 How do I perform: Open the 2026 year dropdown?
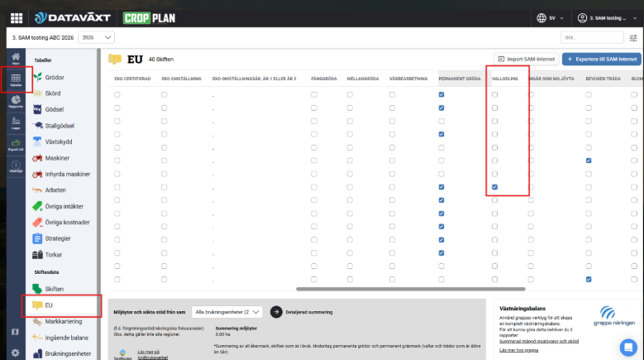[x=98, y=38]
